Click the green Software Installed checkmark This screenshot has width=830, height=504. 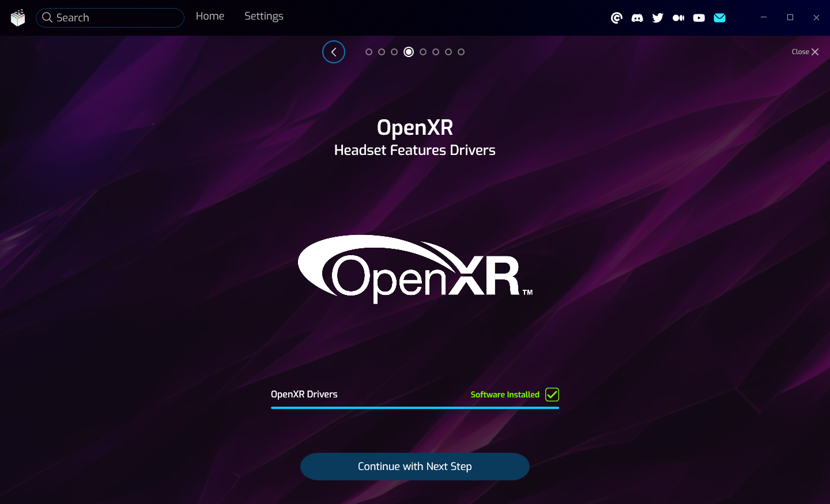[552, 395]
